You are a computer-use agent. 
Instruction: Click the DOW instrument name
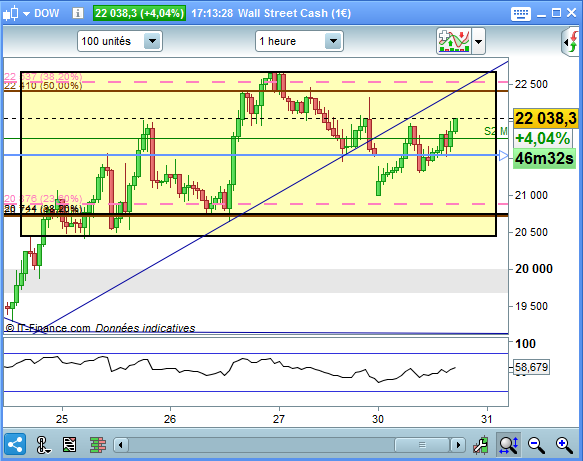pos(46,13)
